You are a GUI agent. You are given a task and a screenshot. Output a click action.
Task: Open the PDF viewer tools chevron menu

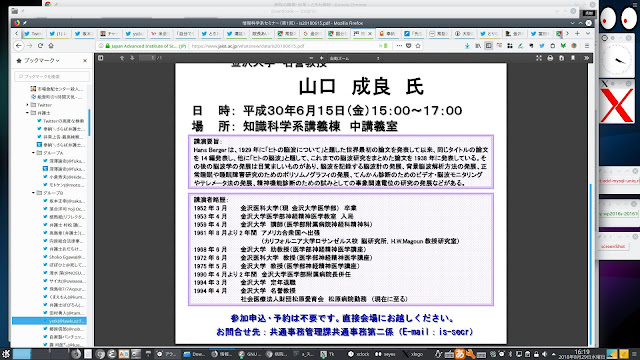tap(587, 58)
